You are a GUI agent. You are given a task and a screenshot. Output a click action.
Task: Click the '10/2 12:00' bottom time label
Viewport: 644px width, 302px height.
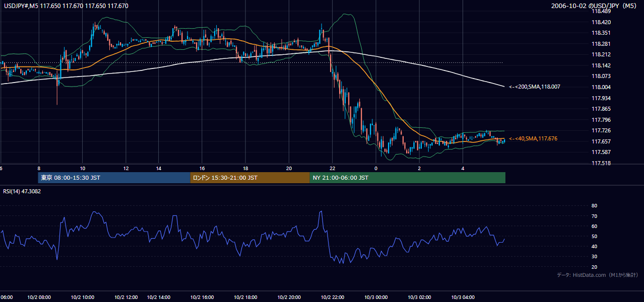coord(126,297)
